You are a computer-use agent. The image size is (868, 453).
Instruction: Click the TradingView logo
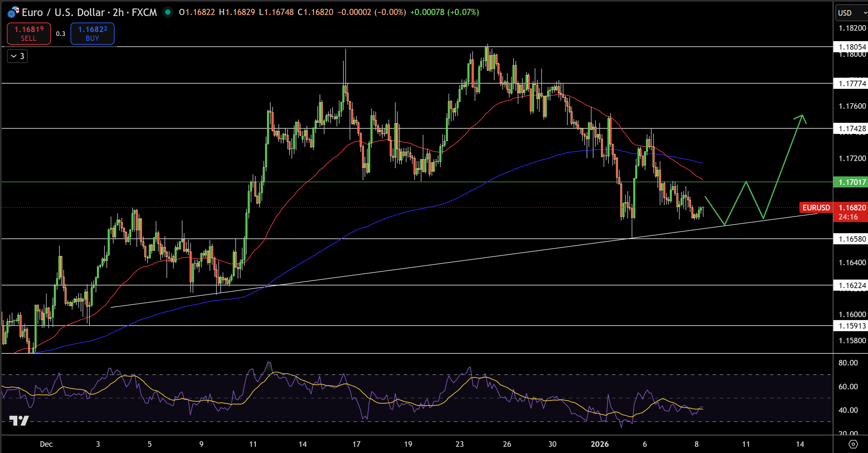tap(19, 420)
